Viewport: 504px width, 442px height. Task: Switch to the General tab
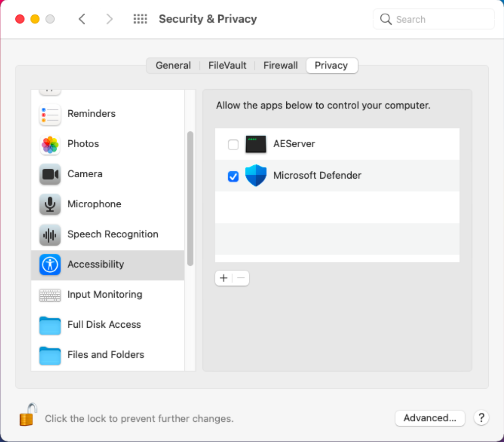[173, 65]
